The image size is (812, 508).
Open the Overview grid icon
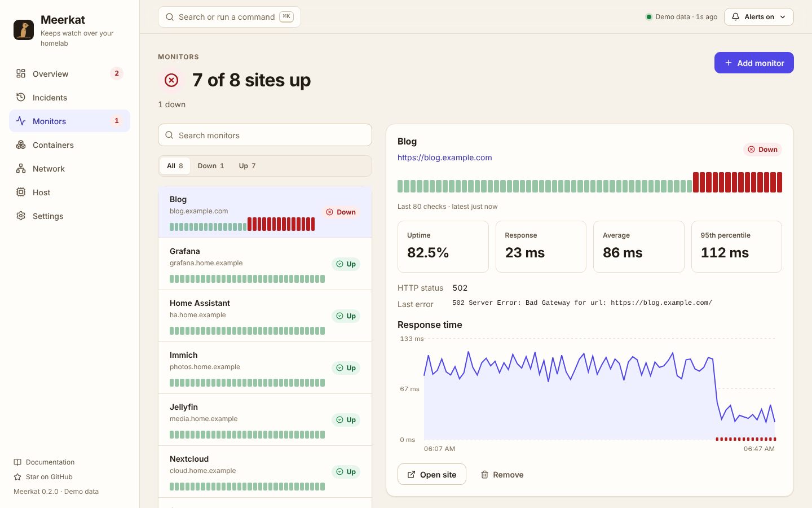point(21,73)
